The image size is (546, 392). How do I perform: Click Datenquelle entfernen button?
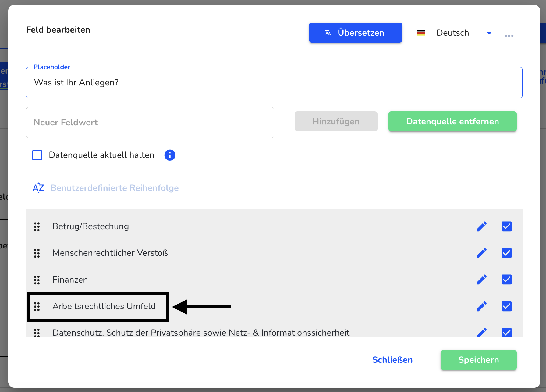pyautogui.click(x=452, y=121)
